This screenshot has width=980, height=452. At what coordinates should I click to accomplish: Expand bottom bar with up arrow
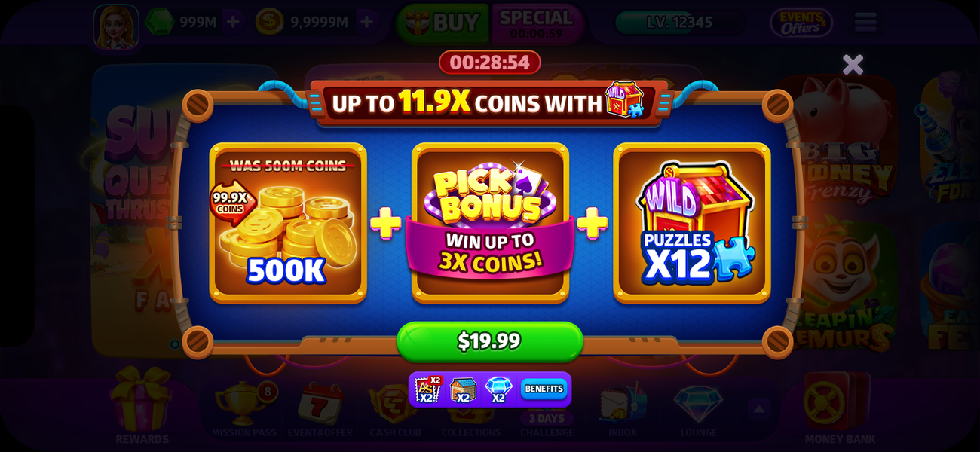pos(759,409)
